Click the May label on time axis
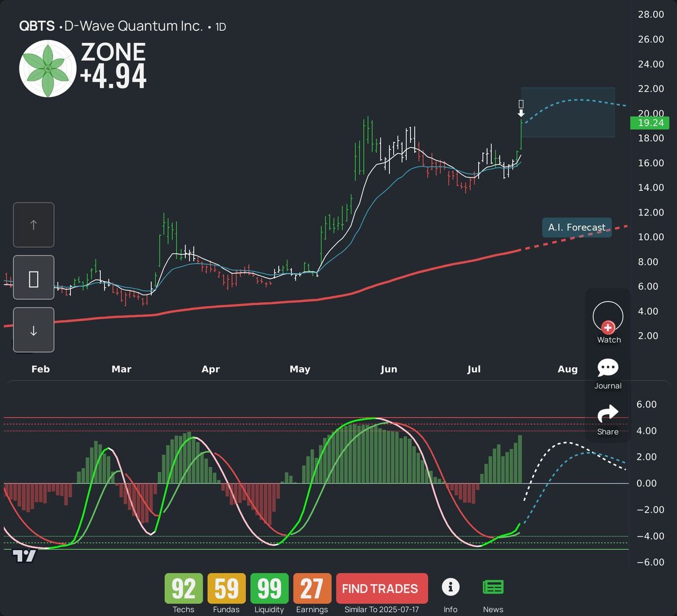This screenshot has width=677, height=616. (300, 369)
